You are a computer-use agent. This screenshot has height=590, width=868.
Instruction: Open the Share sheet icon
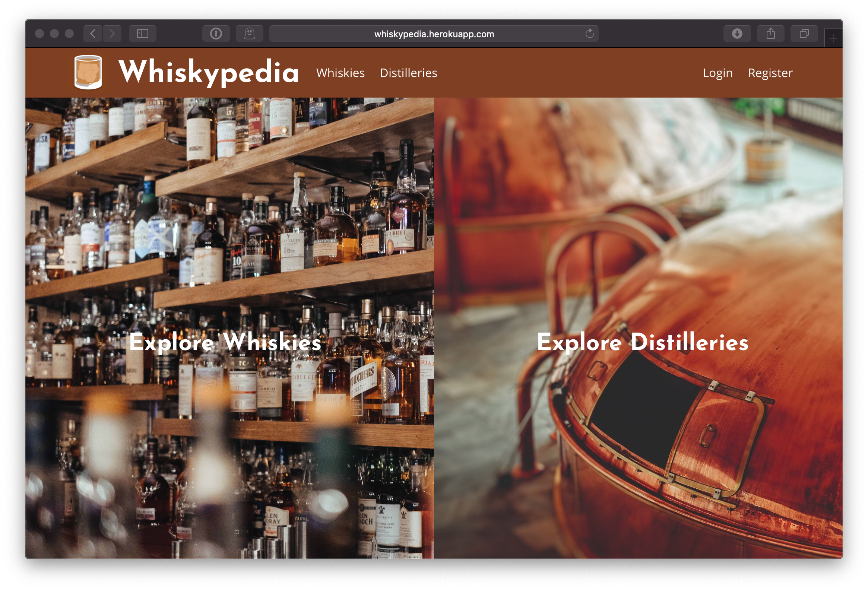[x=770, y=34]
